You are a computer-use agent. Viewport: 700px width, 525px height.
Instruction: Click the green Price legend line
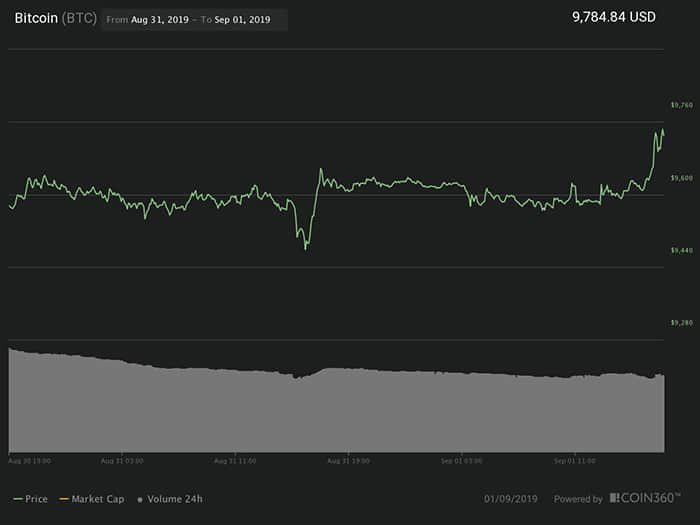coord(17,498)
